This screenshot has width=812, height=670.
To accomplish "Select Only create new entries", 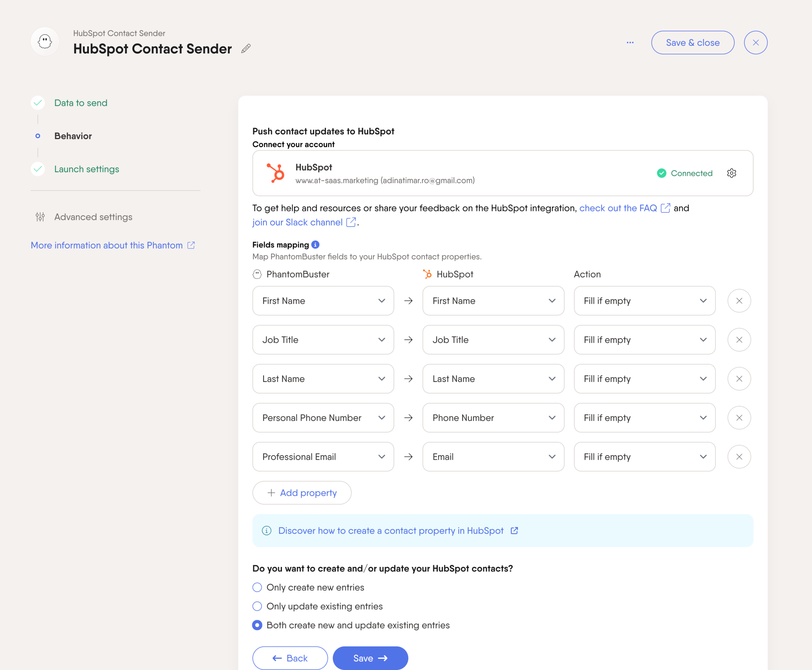I will click(257, 587).
